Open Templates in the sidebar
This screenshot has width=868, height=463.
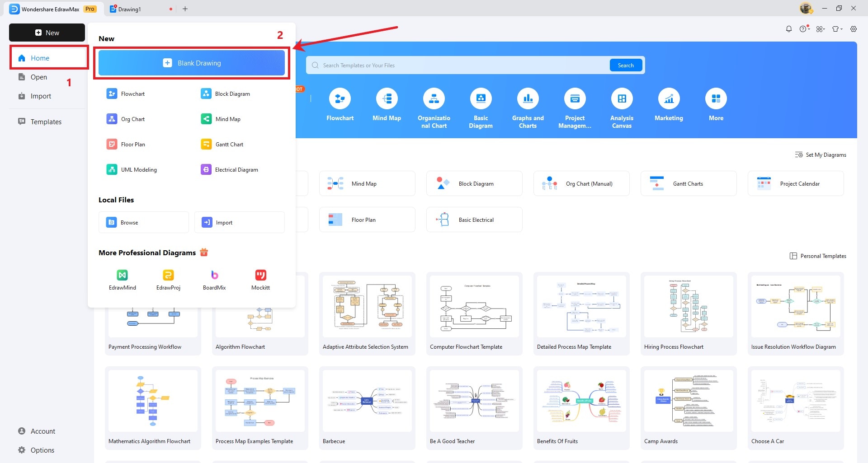46,122
